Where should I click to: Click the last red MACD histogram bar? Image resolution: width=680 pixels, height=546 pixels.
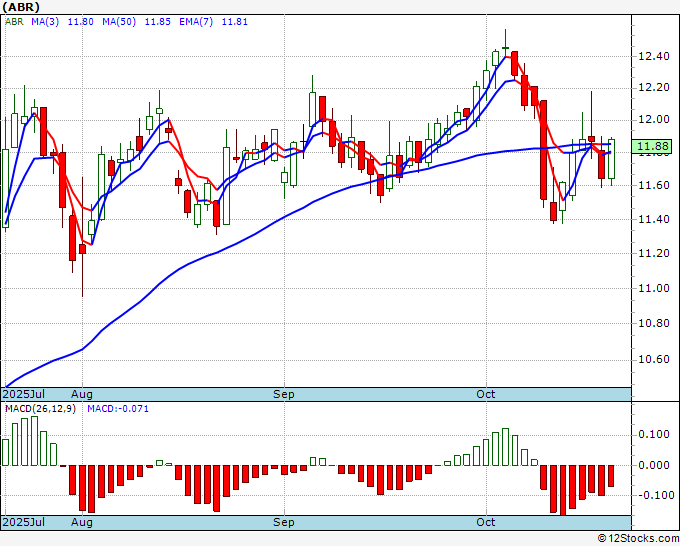point(611,476)
